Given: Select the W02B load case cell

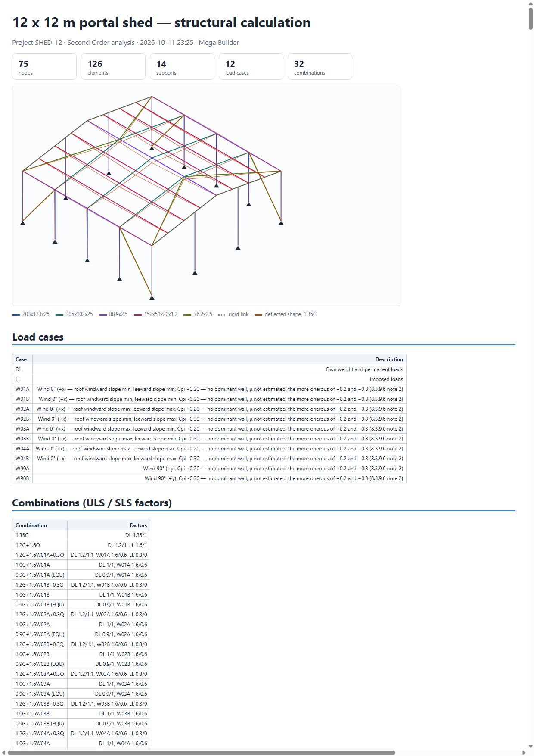Looking at the screenshot, I should [22, 419].
